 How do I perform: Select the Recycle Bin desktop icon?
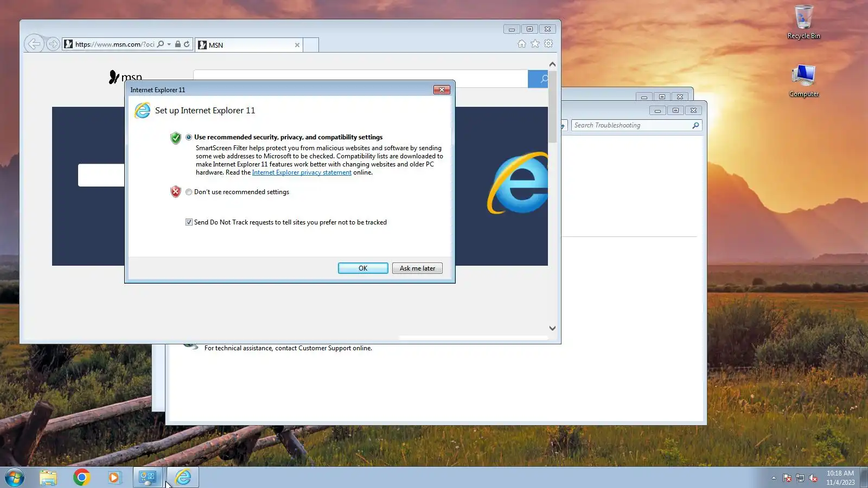[803, 22]
